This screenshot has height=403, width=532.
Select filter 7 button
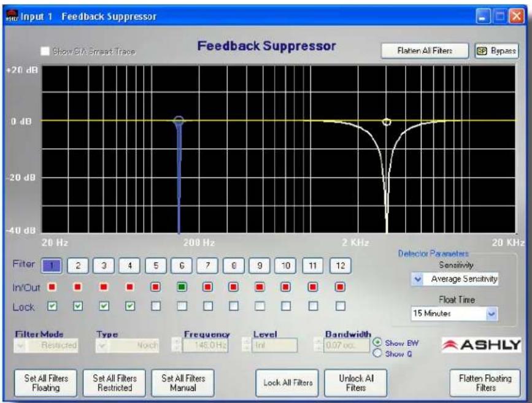[x=207, y=265]
